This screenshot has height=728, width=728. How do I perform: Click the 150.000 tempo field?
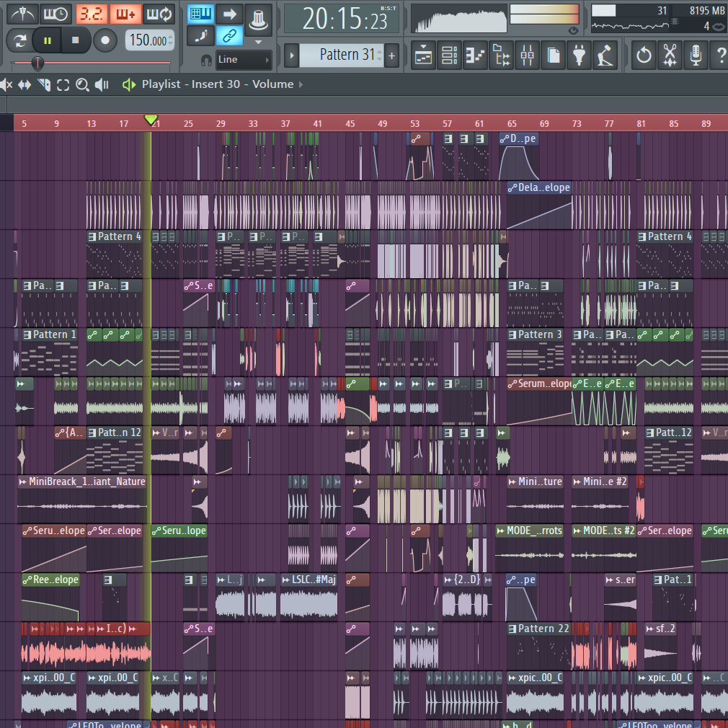pos(149,40)
